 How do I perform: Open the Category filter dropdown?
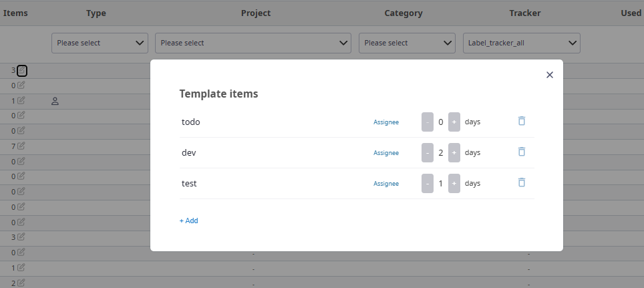(x=407, y=43)
